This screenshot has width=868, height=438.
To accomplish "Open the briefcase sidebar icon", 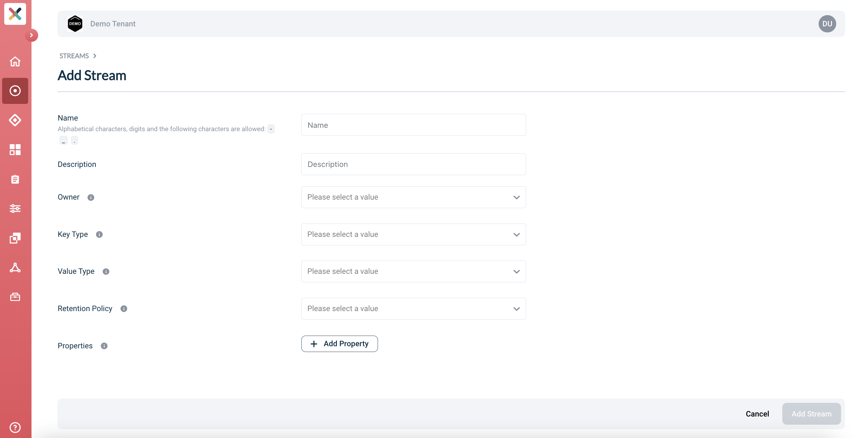I will 15,297.
